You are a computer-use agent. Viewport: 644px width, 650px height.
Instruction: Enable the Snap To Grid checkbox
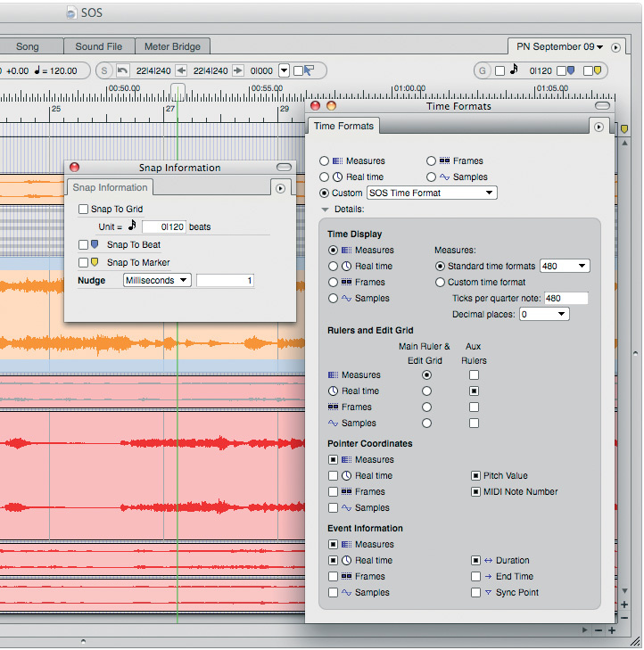coord(83,209)
